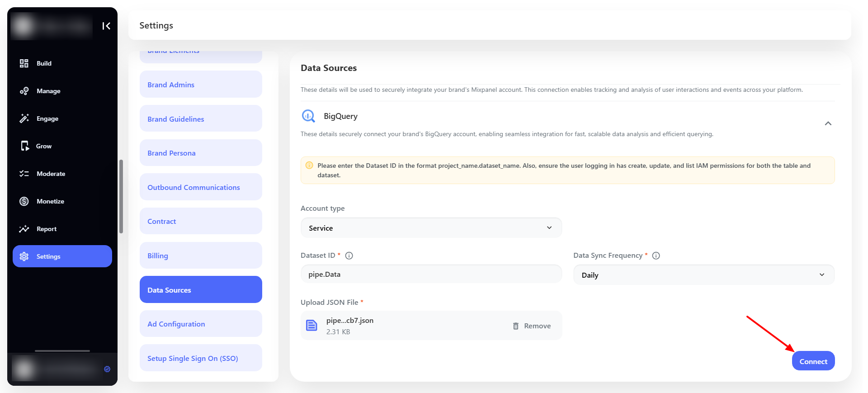The width and height of the screenshot is (868, 393).
Task: Click the Settings page title
Action: point(156,26)
